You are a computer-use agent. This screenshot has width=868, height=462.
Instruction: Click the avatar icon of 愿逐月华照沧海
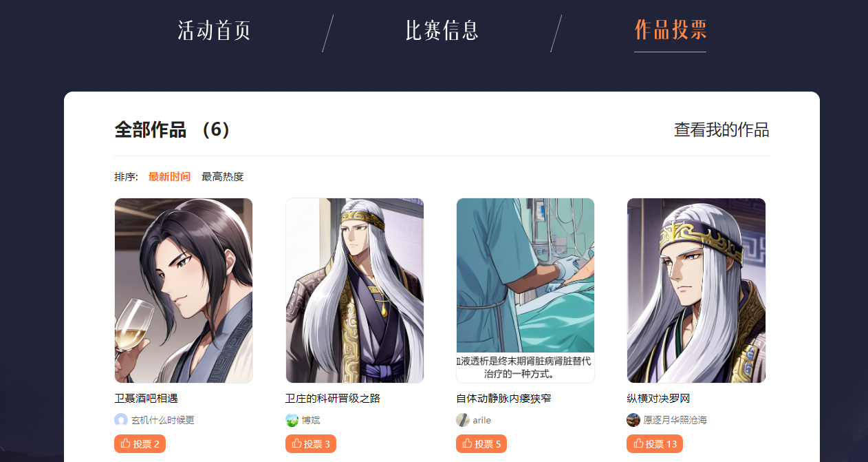click(x=633, y=420)
